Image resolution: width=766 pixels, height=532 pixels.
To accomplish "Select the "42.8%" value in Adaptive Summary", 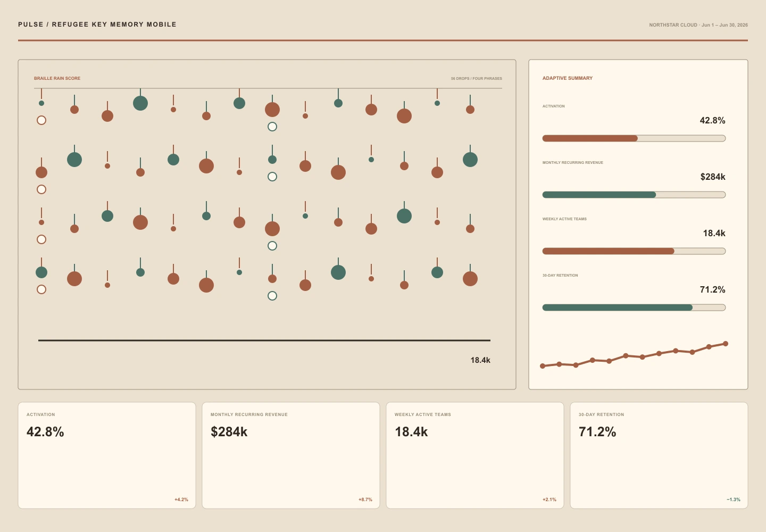I will coord(713,121).
